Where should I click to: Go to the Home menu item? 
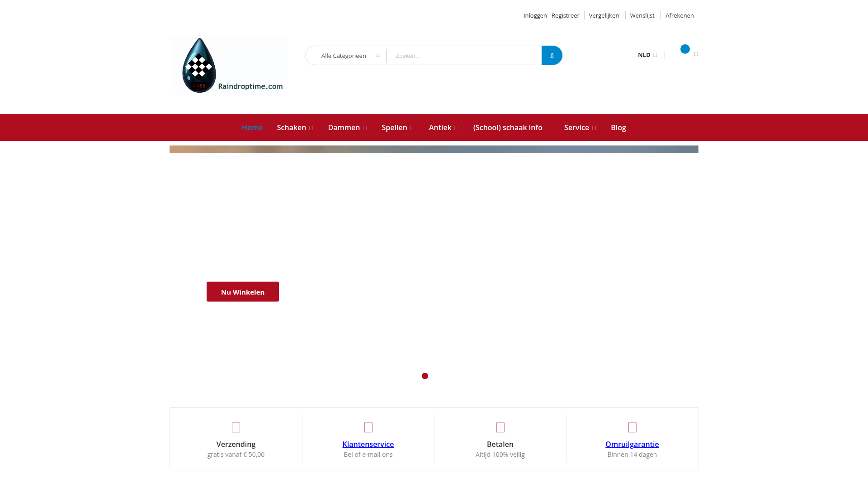[252, 127]
